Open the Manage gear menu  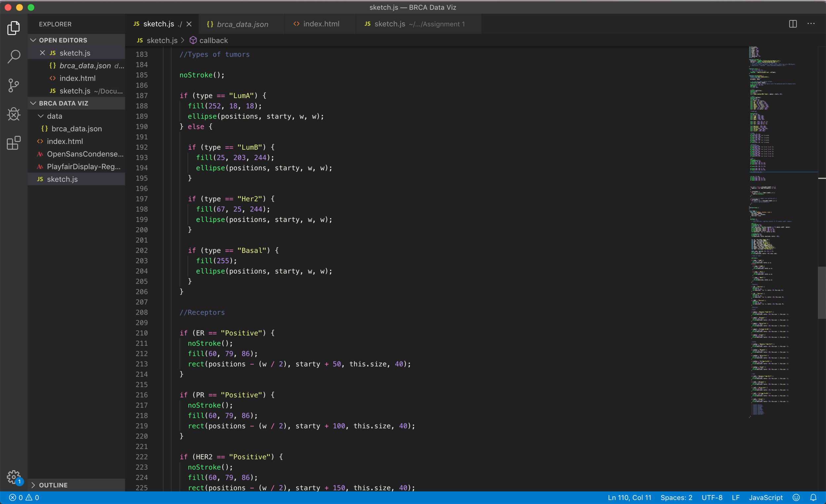(x=14, y=477)
